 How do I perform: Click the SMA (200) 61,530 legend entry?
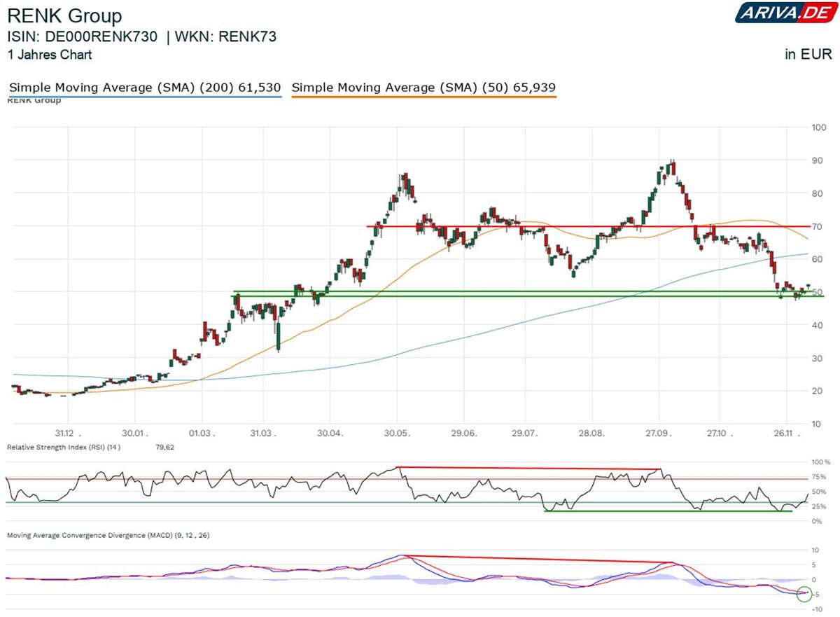point(145,88)
